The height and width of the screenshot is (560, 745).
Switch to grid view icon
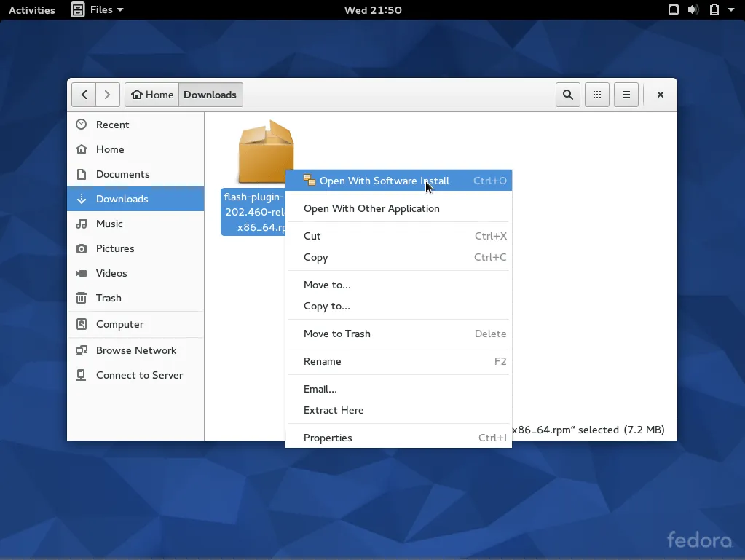click(x=597, y=95)
